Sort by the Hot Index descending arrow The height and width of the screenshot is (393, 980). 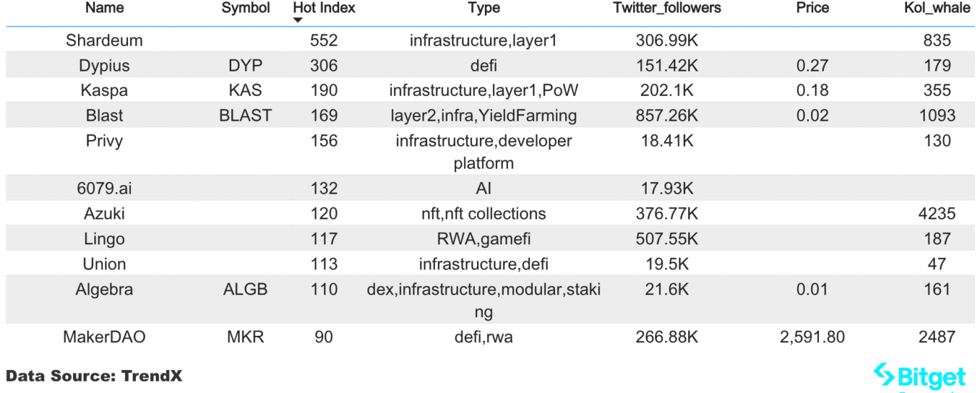click(298, 20)
